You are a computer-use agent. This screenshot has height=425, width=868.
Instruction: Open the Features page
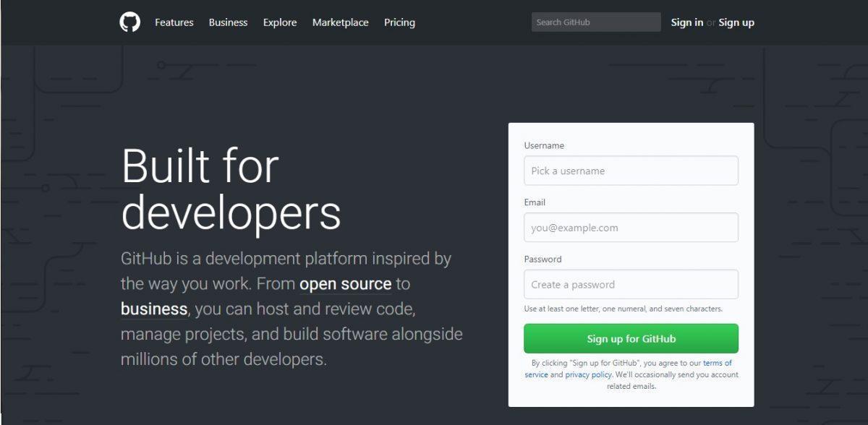[x=174, y=22]
